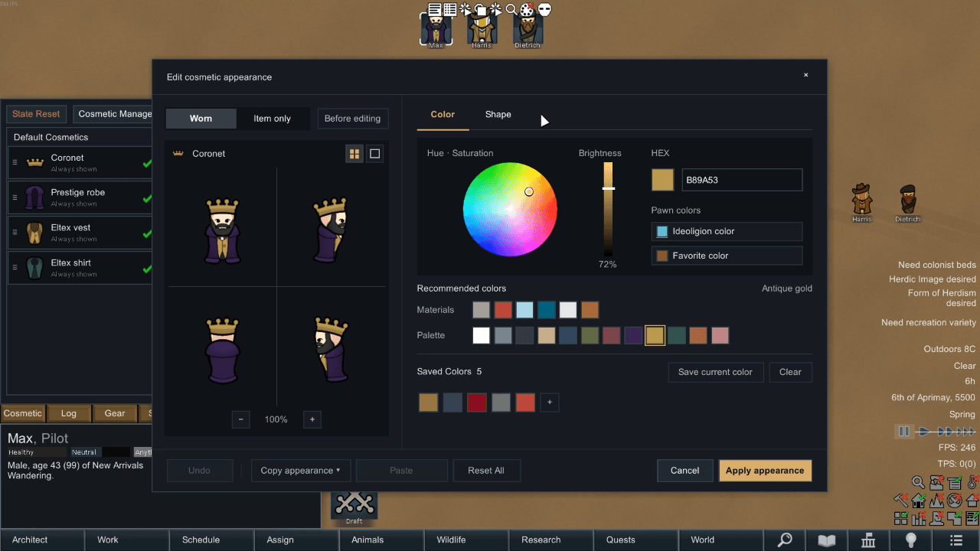Close the Edit cosmetic appearance dialog

click(x=805, y=75)
